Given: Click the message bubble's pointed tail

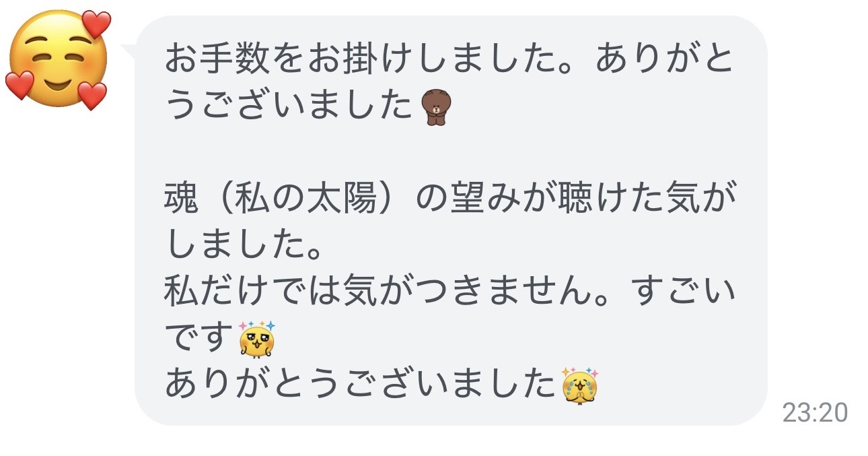Looking at the screenshot, I should (x=129, y=50).
